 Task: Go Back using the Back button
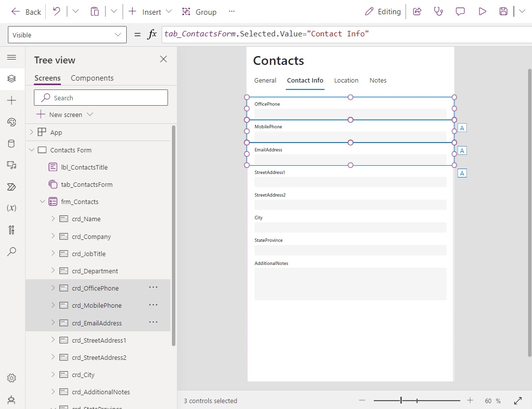pos(26,11)
